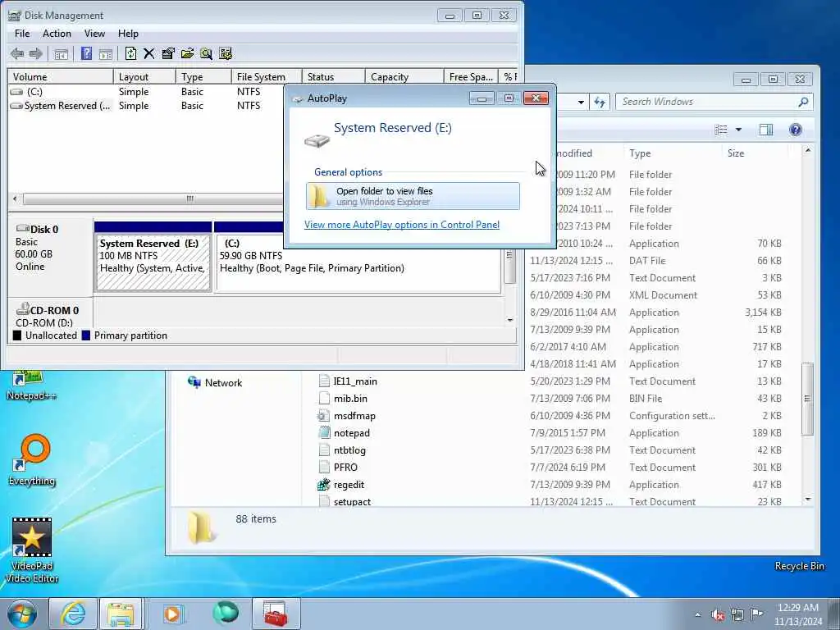Click the black X Delete toolbar icon
Image resolution: width=840 pixels, height=630 pixels.
tap(149, 53)
